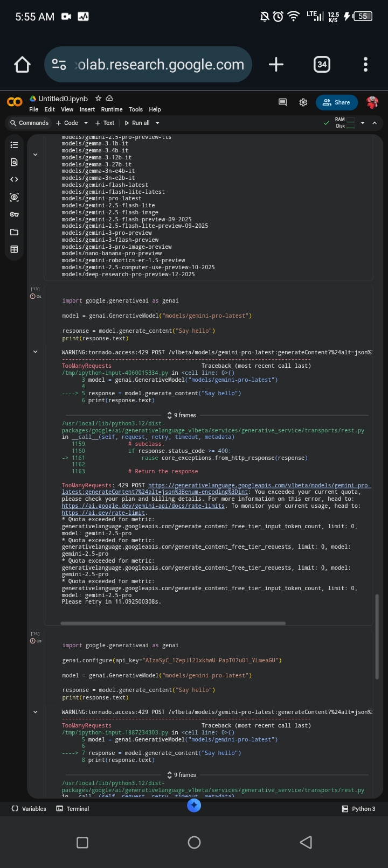The width and height of the screenshot is (388, 868).
Task: Open Variables inspector sidebar icon
Action: pyautogui.click(x=14, y=197)
